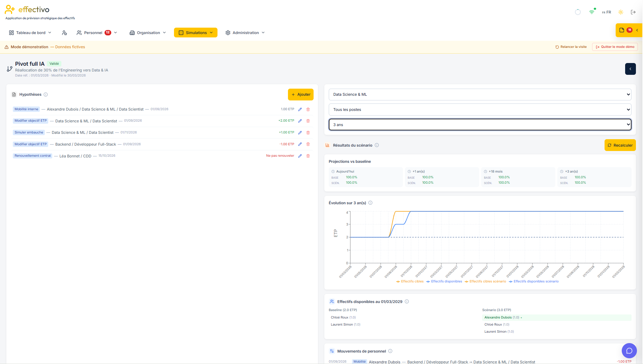Click Quitter le mode démo

[615, 47]
